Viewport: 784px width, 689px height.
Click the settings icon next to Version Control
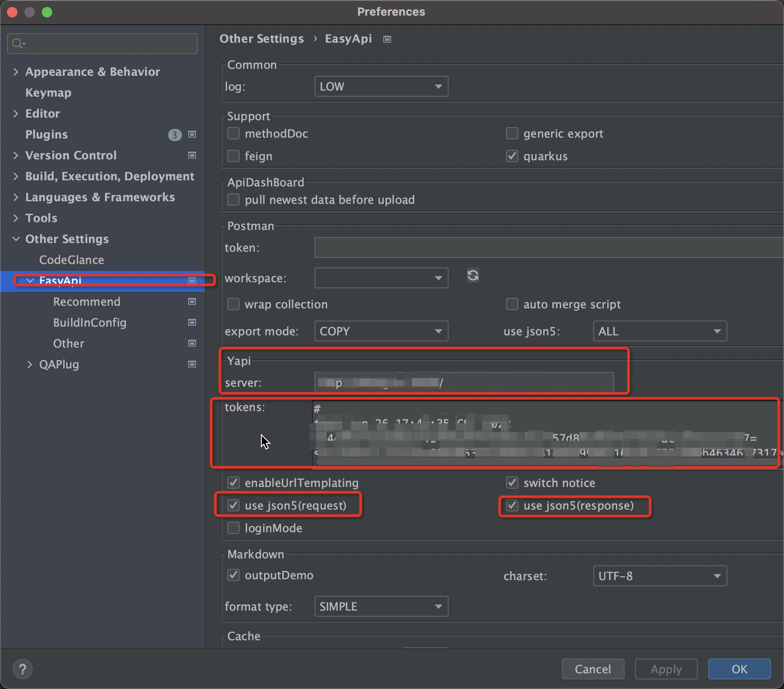tap(192, 155)
